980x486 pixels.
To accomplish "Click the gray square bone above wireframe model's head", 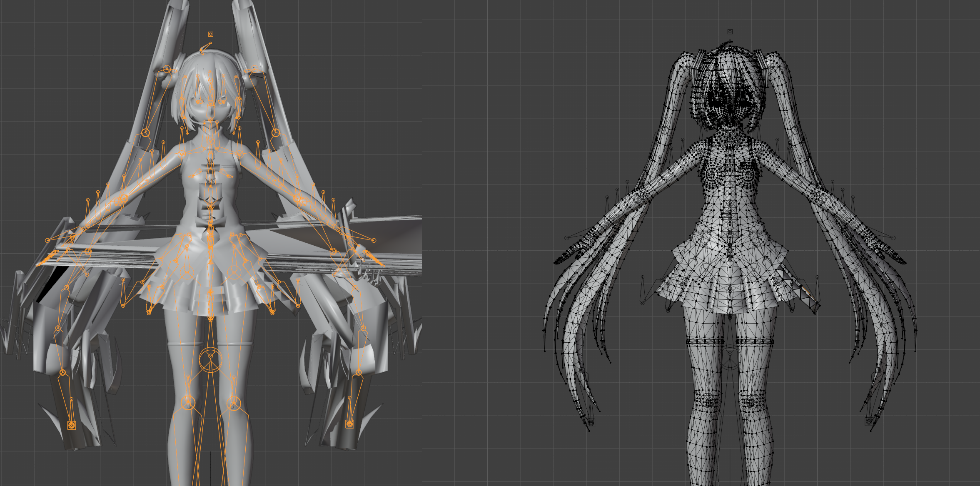I will [x=730, y=32].
